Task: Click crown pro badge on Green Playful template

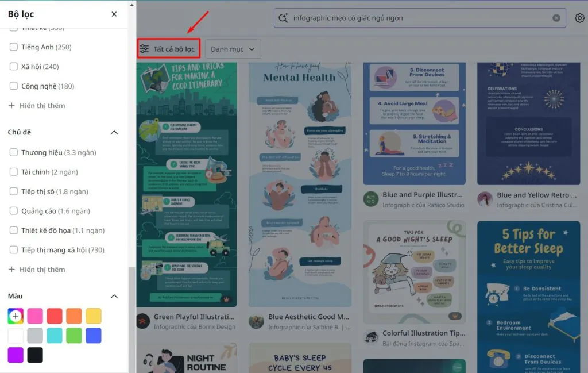Action: (x=226, y=299)
